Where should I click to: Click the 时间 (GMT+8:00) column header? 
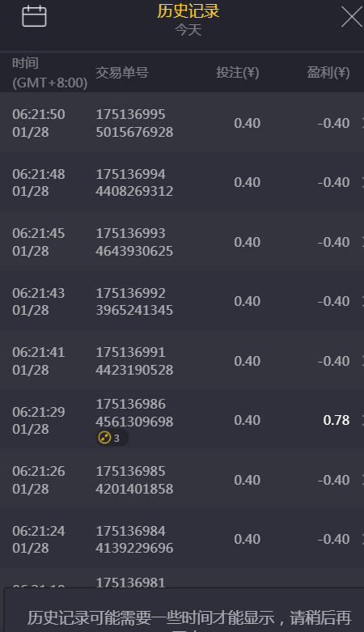49,73
